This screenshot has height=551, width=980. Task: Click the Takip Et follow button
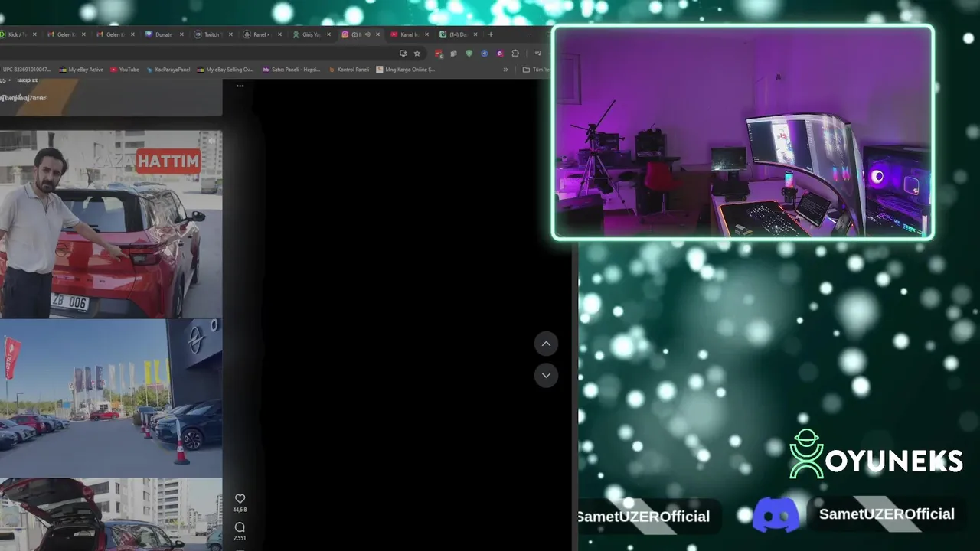(27, 80)
